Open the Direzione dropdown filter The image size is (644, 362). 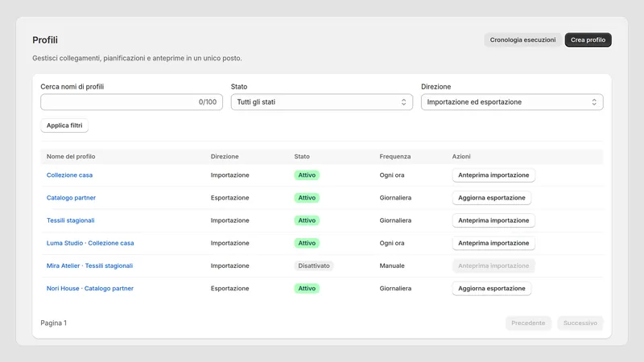coord(512,102)
